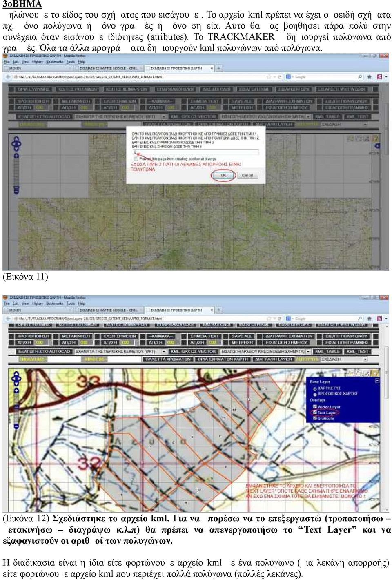The height and width of the screenshot is (580, 392).
Task: Click the pan control on lower map
Action: tap(16, 379)
